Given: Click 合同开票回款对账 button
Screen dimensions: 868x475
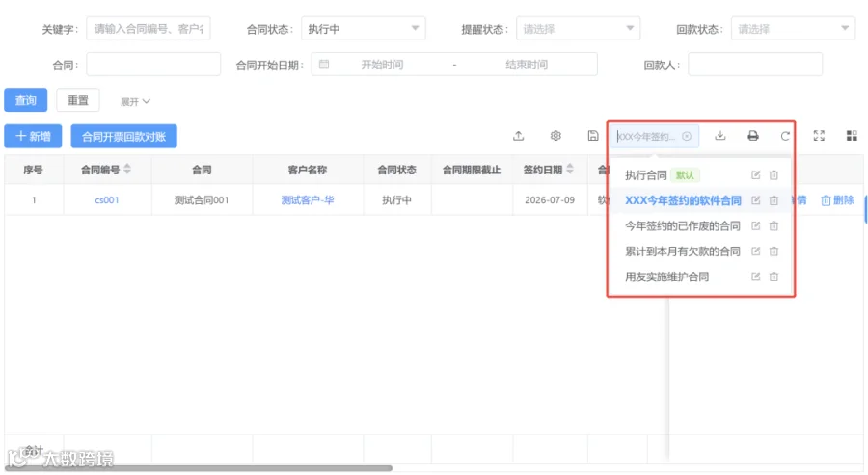Looking at the screenshot, I should pos(124,136).
